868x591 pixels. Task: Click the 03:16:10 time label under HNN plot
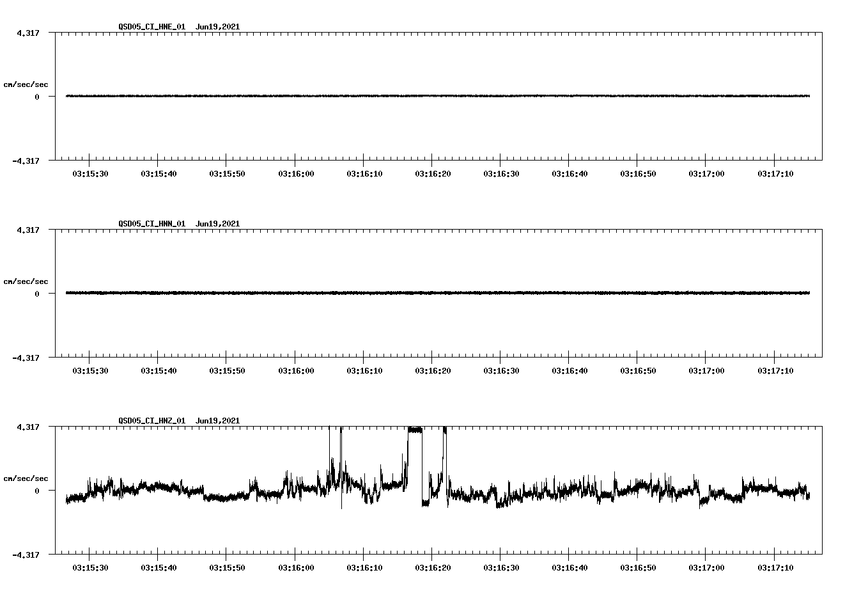364,370
